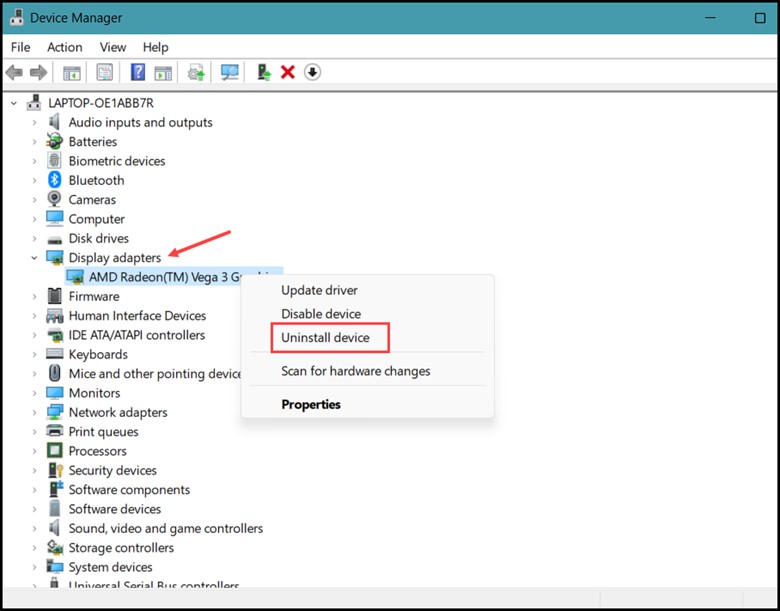The image size is (780, 611).
Task: Select the Software components label
Action: pyautogui.click(x=129, y=490)
